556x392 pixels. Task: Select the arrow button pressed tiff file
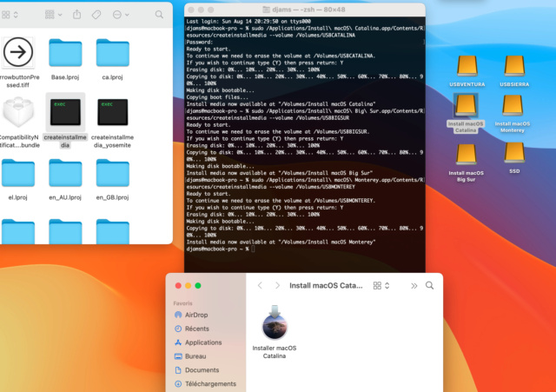pos(18,52)
